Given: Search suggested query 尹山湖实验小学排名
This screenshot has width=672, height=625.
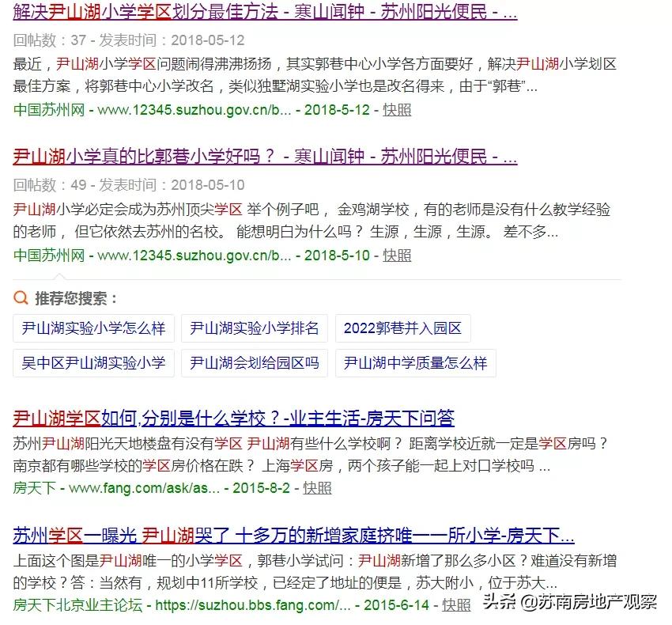Looking at the screenshot, I should (254, 328).
